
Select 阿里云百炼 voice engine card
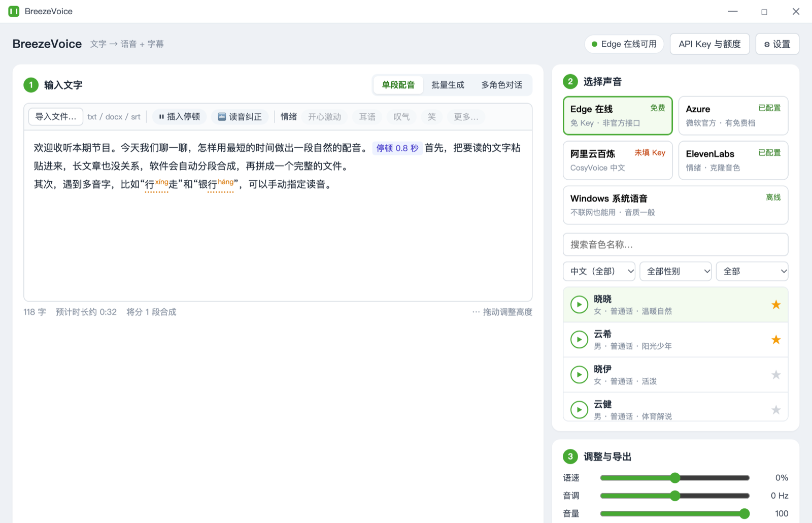click(618, 160)
